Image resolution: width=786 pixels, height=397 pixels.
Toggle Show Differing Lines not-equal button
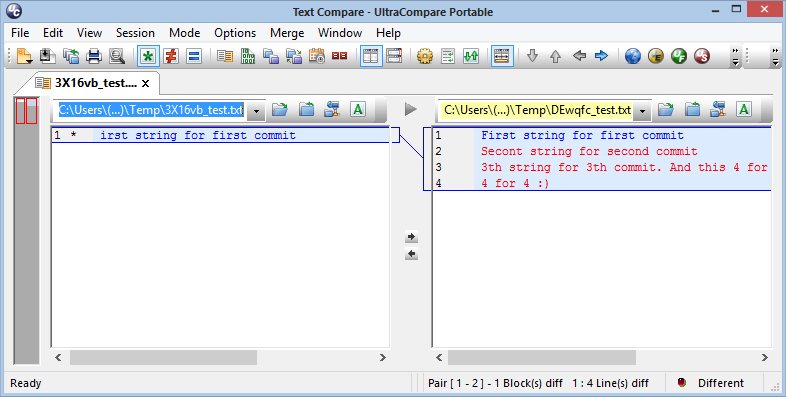pos(171,56)
